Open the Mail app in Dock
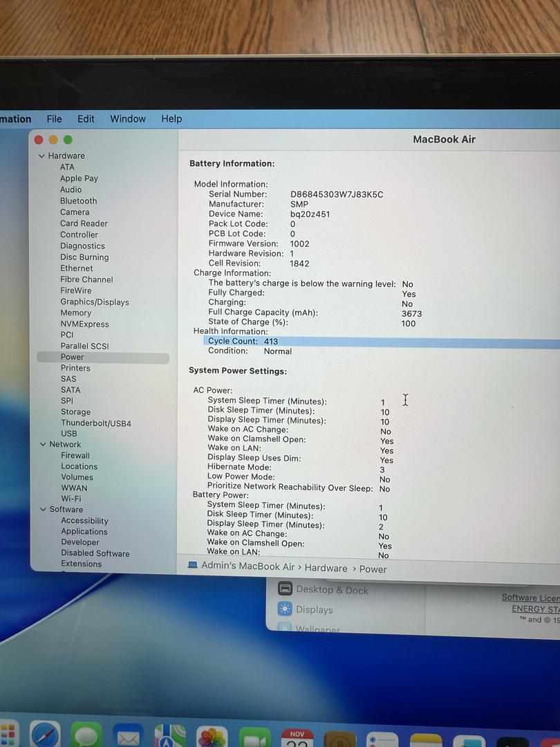Screen dimensions: 560x747 (128, 737)
